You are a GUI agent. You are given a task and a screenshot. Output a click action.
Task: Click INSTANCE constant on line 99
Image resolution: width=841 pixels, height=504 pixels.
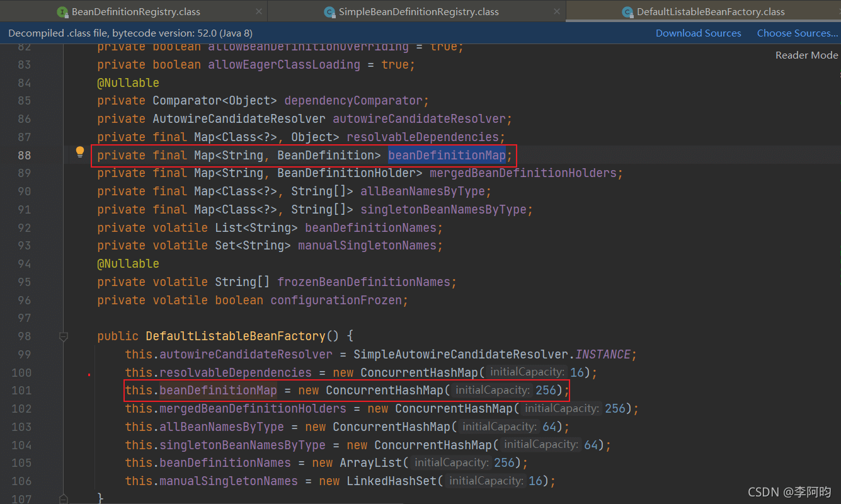603,354
